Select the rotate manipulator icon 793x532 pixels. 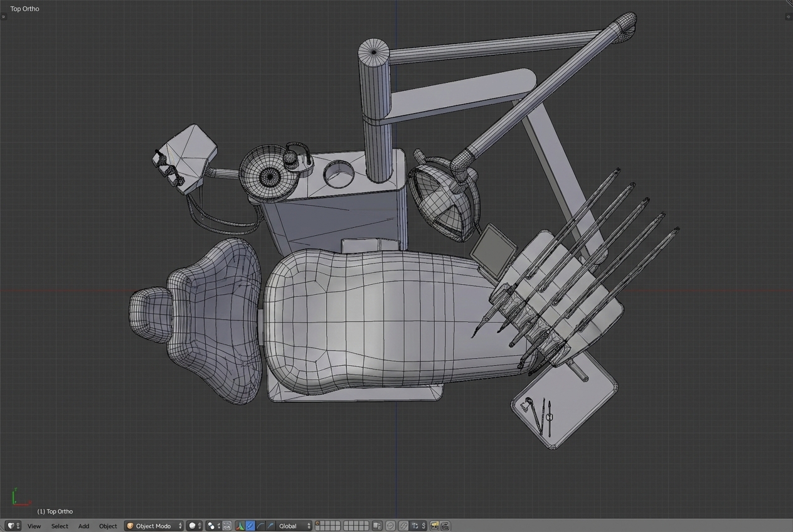[x=260, y=526]
